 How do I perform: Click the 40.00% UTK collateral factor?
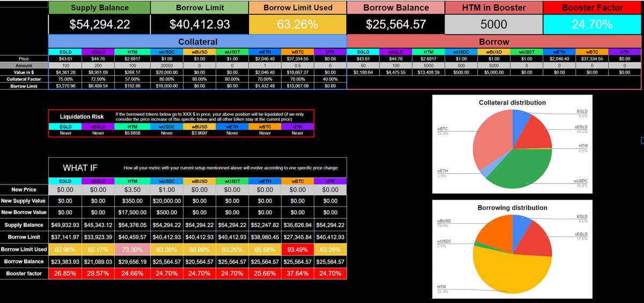[x=331, y=79]
